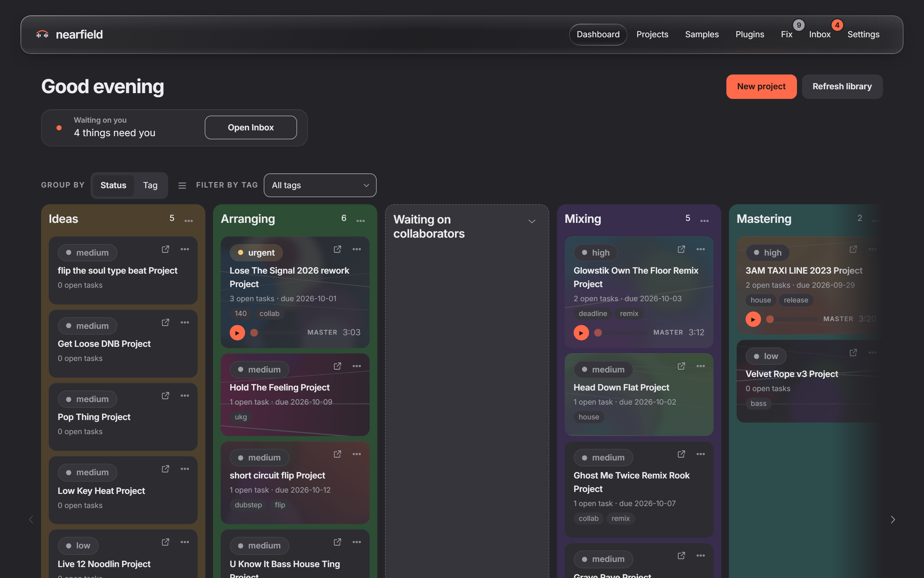Open Ideas column options menu

tap(189, 221)
